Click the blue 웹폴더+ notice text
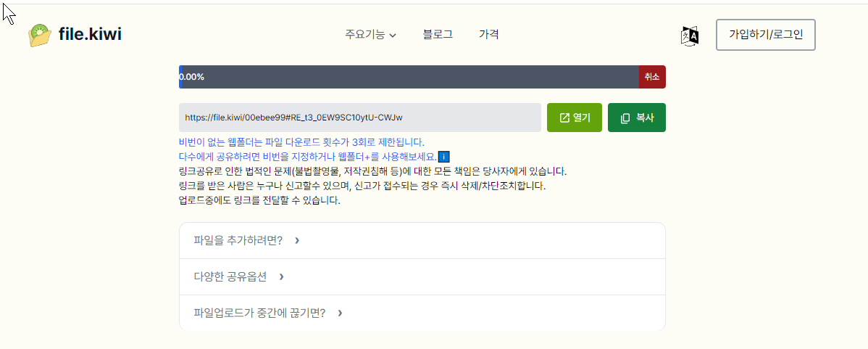868x349 pixels. 307,156
